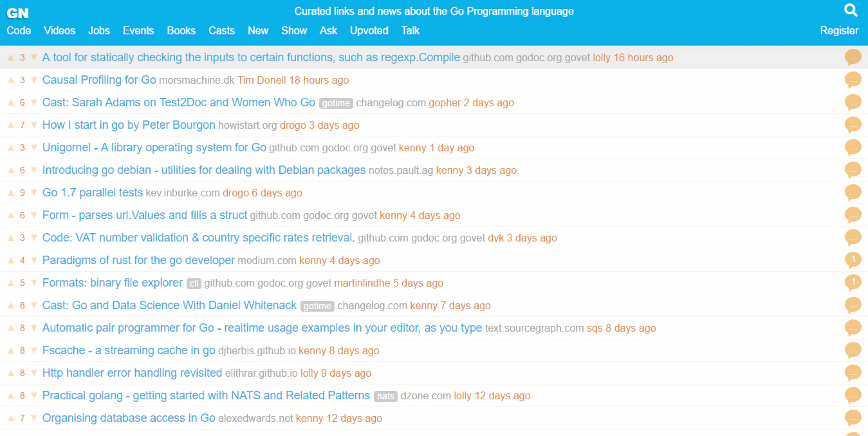Image resolution: width=868 pixels, height=436 pixels.
Task: Open comments on Automatic pair programmer story
Action: [853, 328]
